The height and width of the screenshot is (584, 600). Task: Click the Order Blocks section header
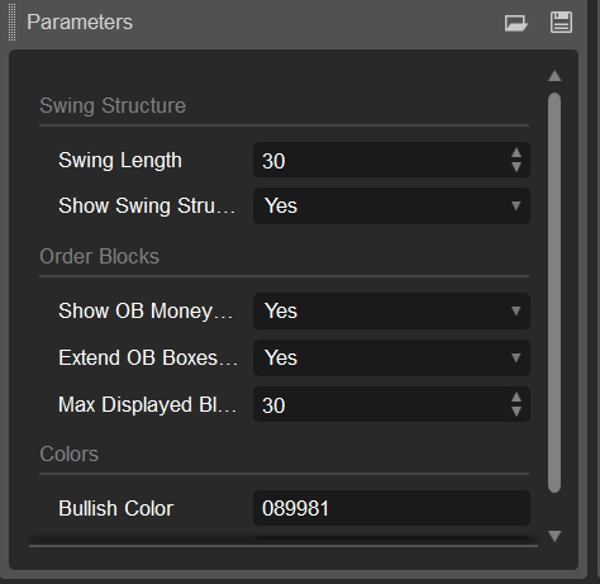pos(99,256)
